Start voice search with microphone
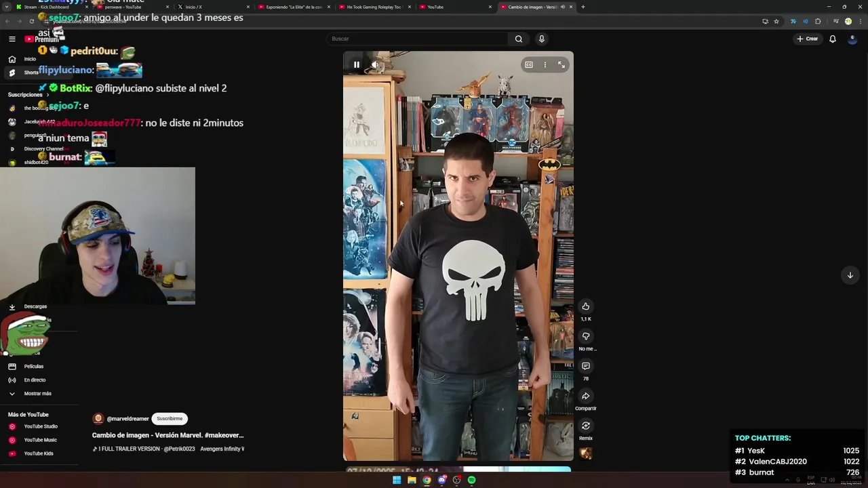The height and width of the screenshot is (488, 868). click(x=541, y=39)
